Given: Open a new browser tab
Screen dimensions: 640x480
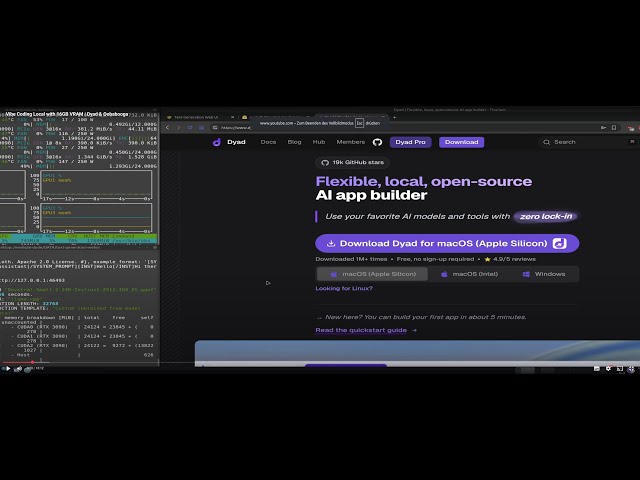Looking at the screenshot, I should point(394,117).
